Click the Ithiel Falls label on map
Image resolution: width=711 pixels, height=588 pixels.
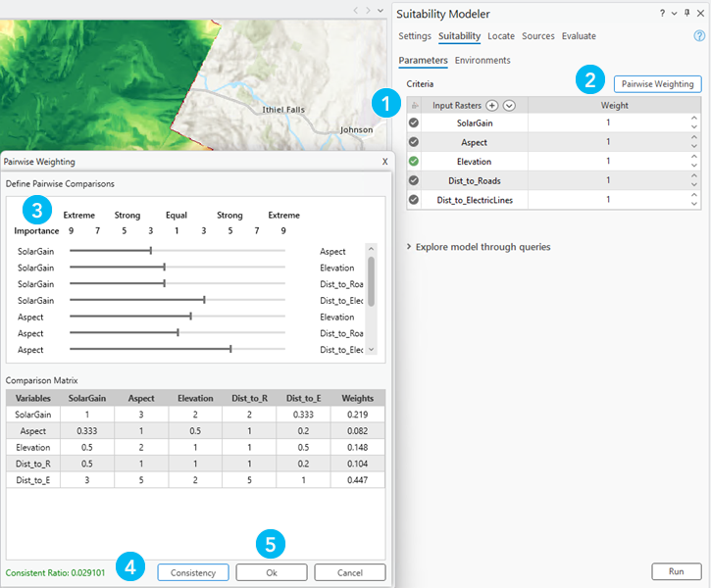point(283,110)
